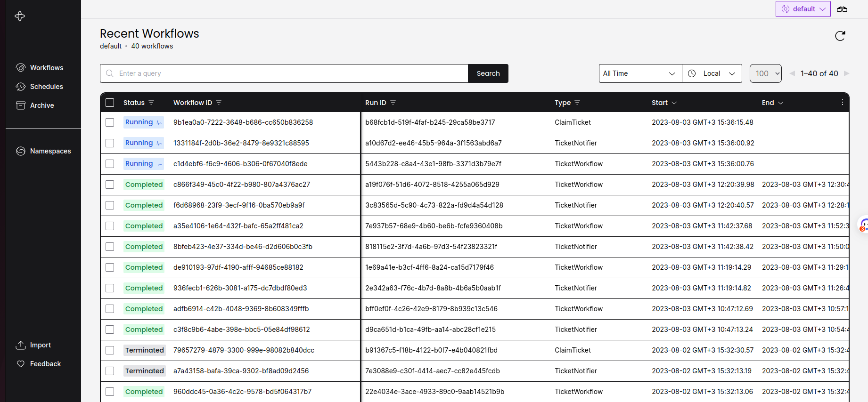Open the Local timezone dropdown
Viewport: 868px width, 402px height.
(712, 73)
